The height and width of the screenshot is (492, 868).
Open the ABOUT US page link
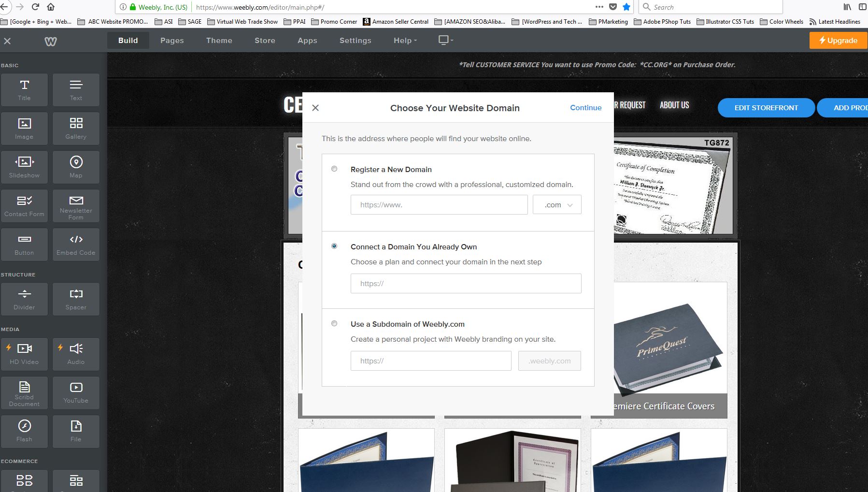pos(674,105)
